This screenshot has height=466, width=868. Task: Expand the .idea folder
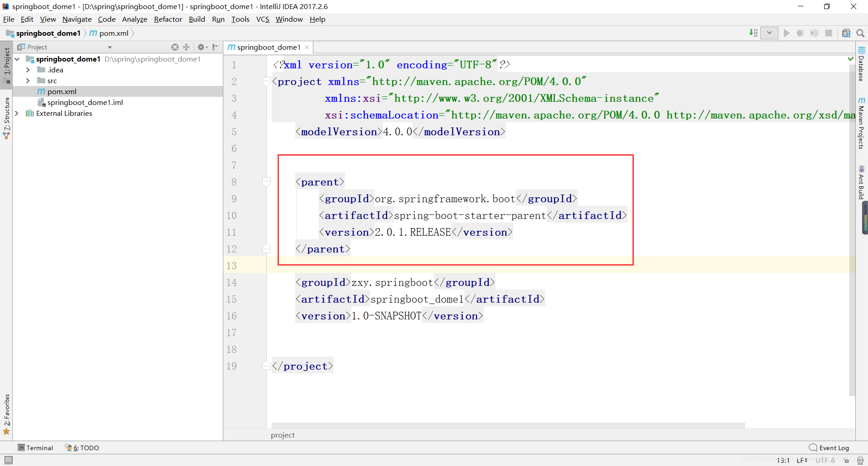pyautogui.click(x=28, y=70)
